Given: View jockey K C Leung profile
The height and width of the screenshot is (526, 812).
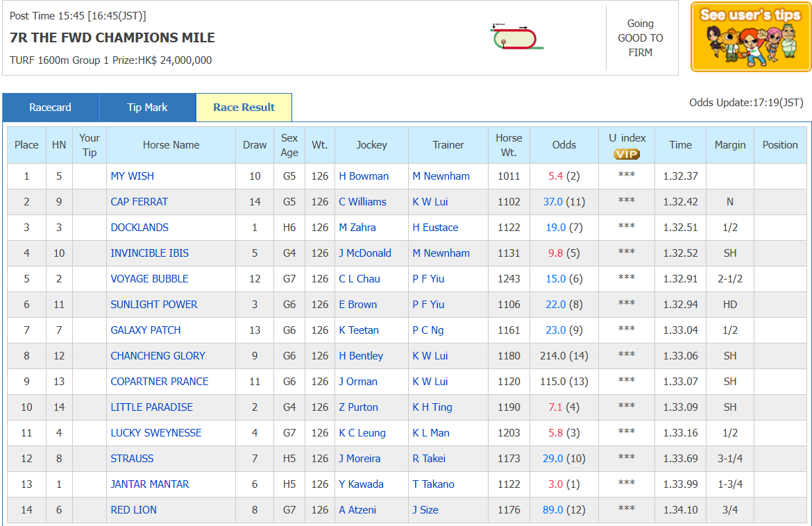Looking at the screenshot, I should 362,433.
